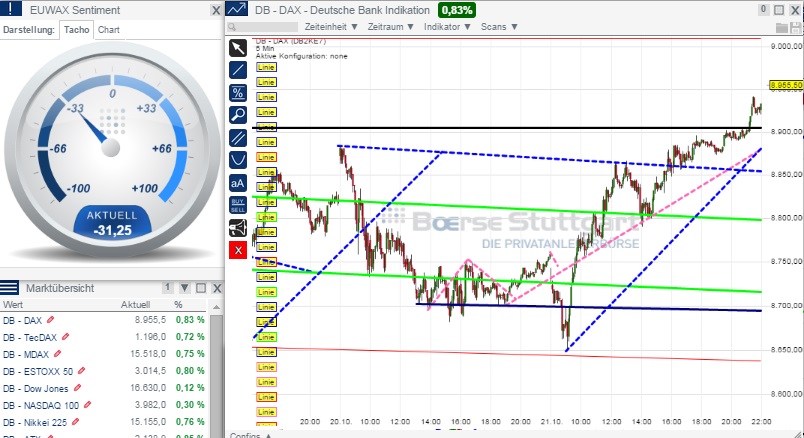Click the Marktübersicht list icon
The height and width of the screenshot is (438, 804).
[x=9, y=288]
